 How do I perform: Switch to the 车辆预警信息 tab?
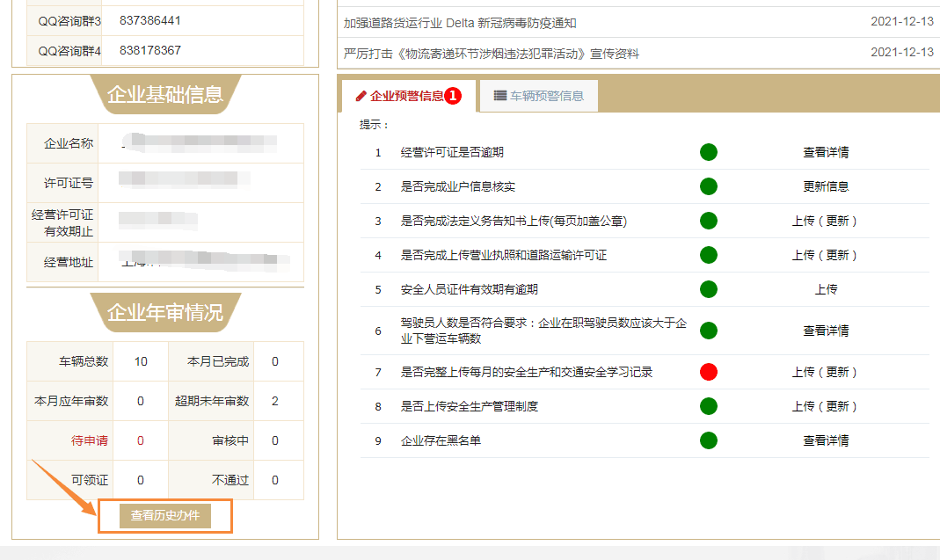click(x=538, y=96)
